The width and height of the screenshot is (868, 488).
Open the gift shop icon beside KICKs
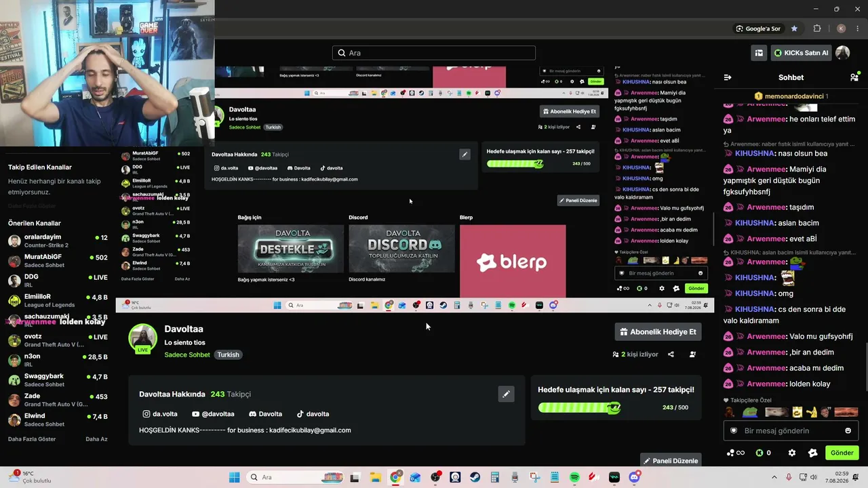click(759, 53)
